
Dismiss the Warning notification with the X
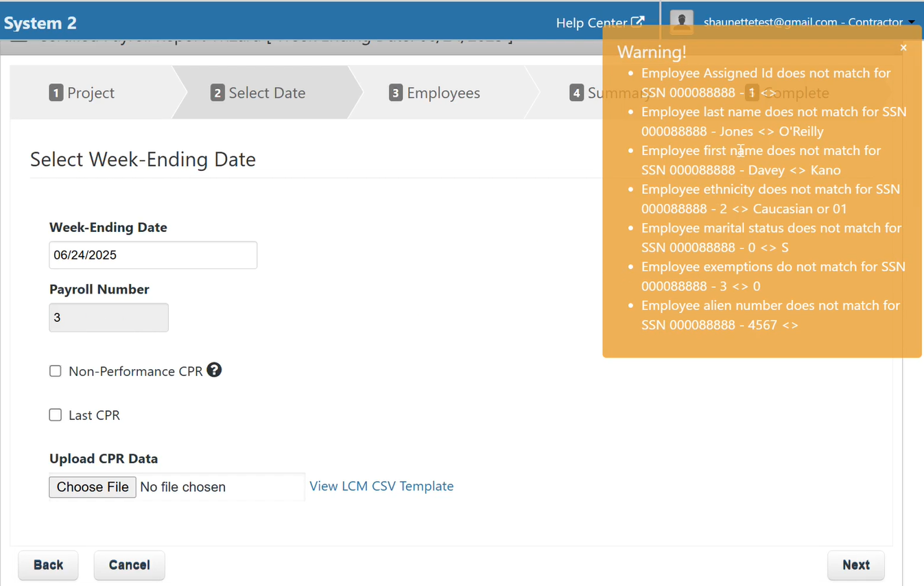pos(903,47)
